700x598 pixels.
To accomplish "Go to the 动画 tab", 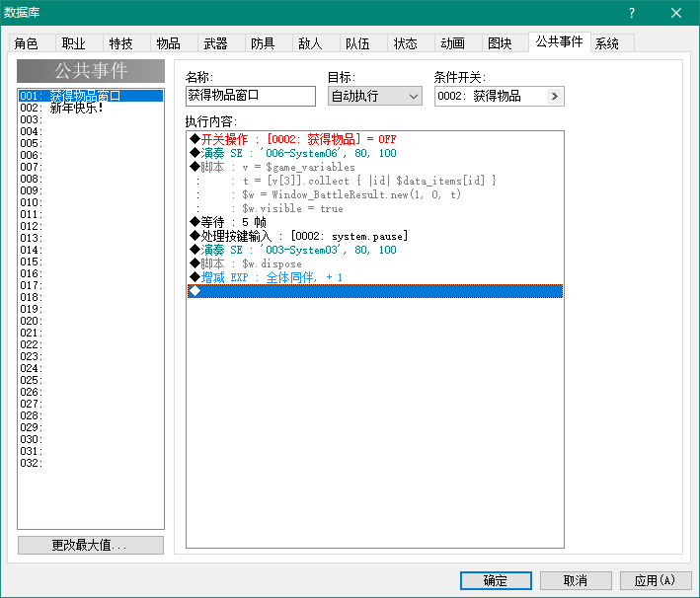I will pos(458,43).
